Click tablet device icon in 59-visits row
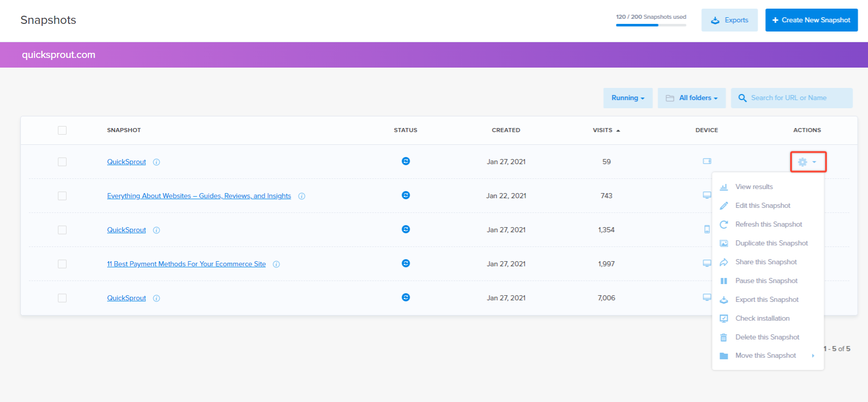 click(x=707, y=161)
